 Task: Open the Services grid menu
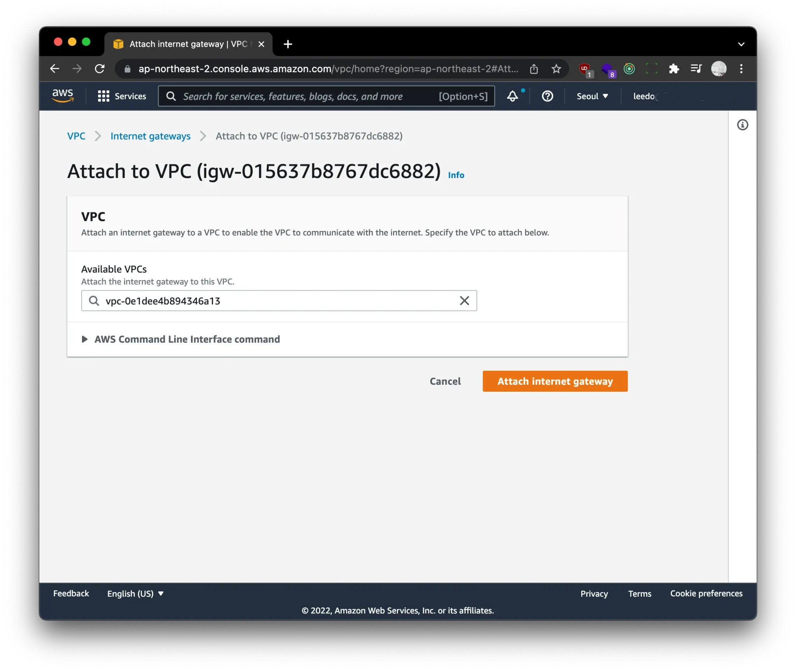pos(122,96)
